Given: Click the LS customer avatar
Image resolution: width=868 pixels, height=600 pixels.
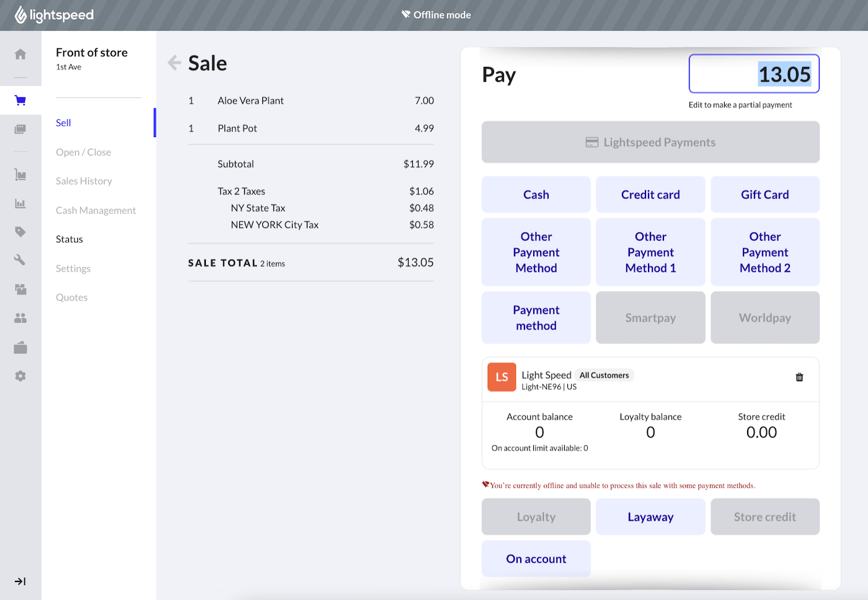Looking at the screenshot, I should point(502,377).
